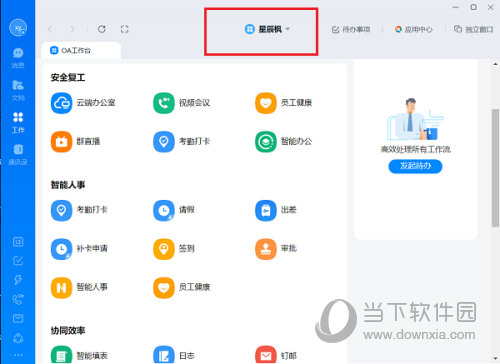
Task: Open 智能填表 smart form app
Action: coord(79,355)
